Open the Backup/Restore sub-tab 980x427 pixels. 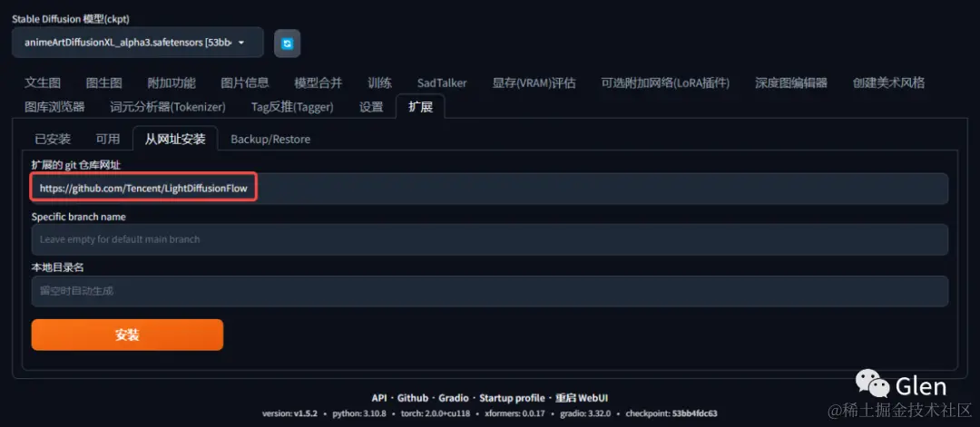click(270, 140)
